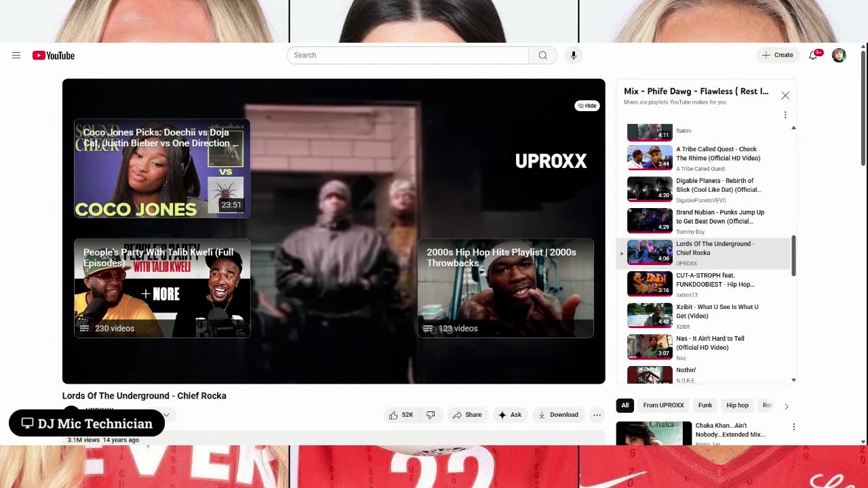Select the Hip hop filter chip

click(x=737, y=405)
